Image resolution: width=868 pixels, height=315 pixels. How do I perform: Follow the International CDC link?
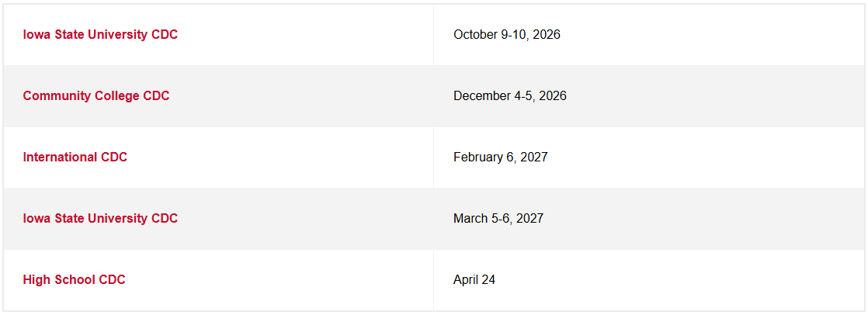(75, 157)
